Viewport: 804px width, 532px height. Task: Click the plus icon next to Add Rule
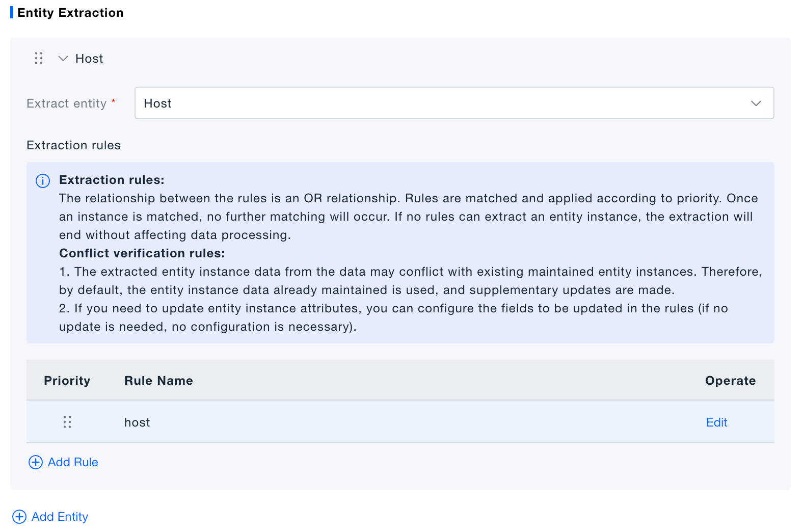pyautogui.click(x=36, y=462)
